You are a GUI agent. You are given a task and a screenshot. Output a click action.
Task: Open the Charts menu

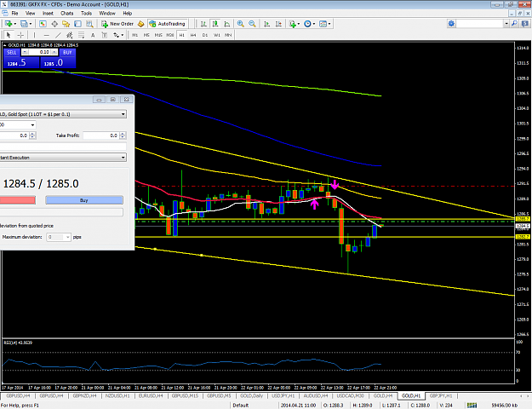pos(67,14)
